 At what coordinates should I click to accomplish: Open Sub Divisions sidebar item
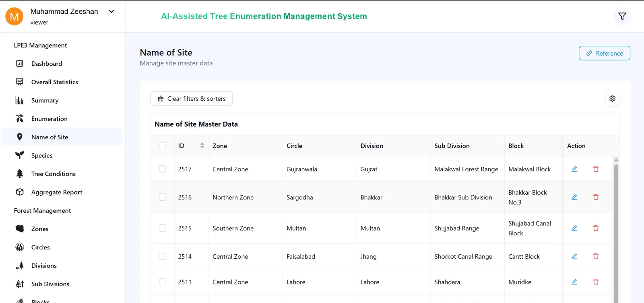pyautogui.click(x=62, y=284)
